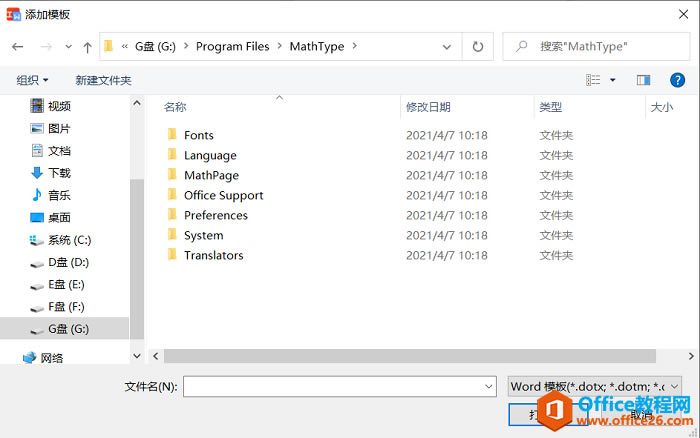Viewport: 700px width, 438px height.
Task: Select 桌面 in the navigation pane
Action: pos(59,217)
